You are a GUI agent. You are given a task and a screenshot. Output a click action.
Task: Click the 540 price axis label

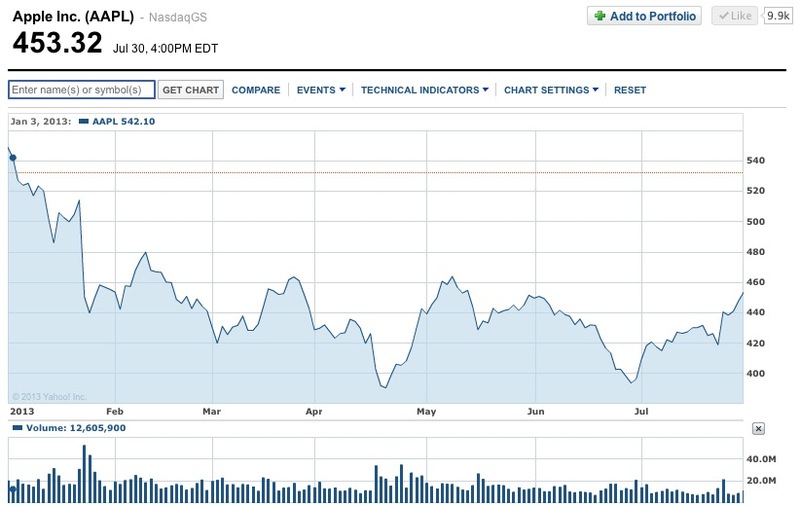coord(756,160)
